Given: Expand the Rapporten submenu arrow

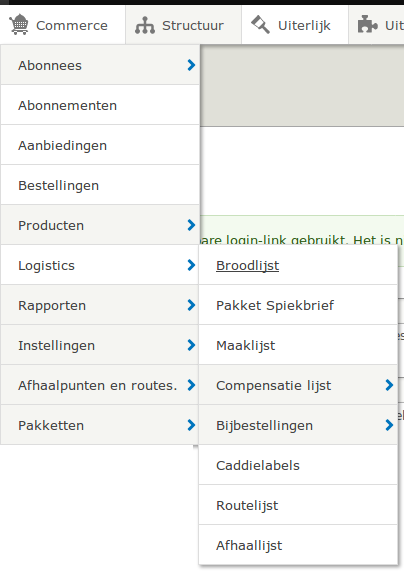Looking at the screenshot, I should pyautogui.click(x=191, y=305).
